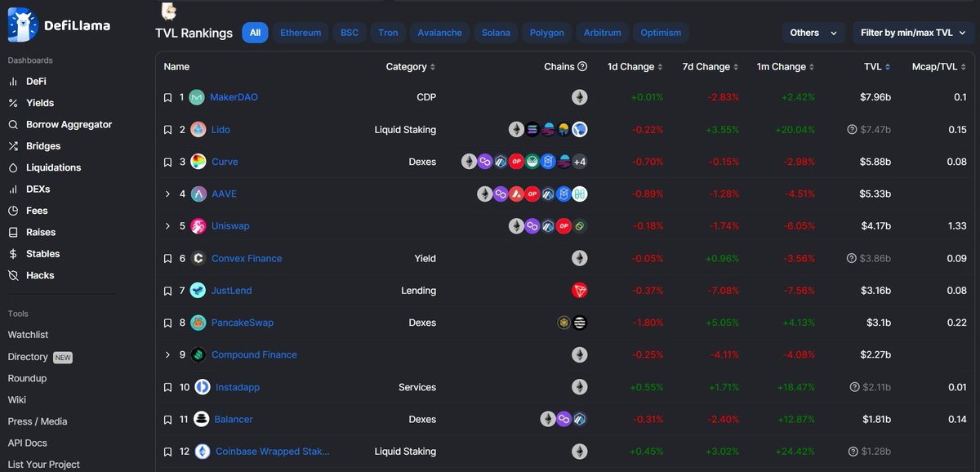Screen dimensions: 980x472
Task: Bookmark Convex Finance row
Action: [167, 259]
